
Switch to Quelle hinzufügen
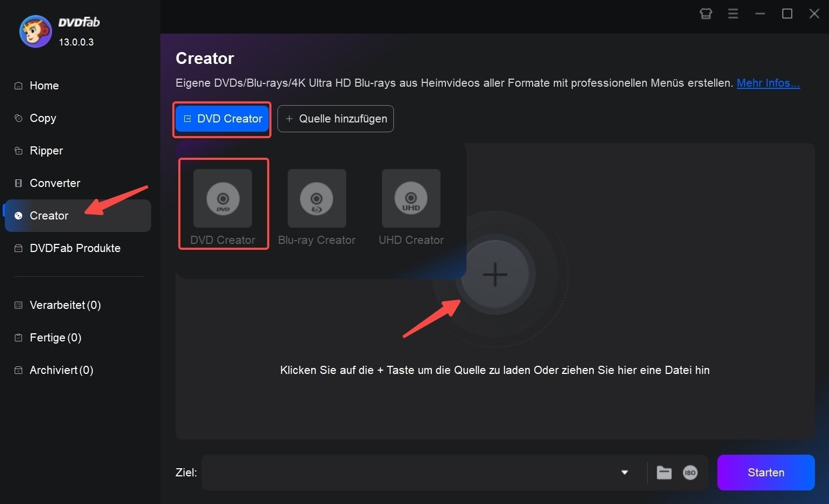(x=335, y=119)
